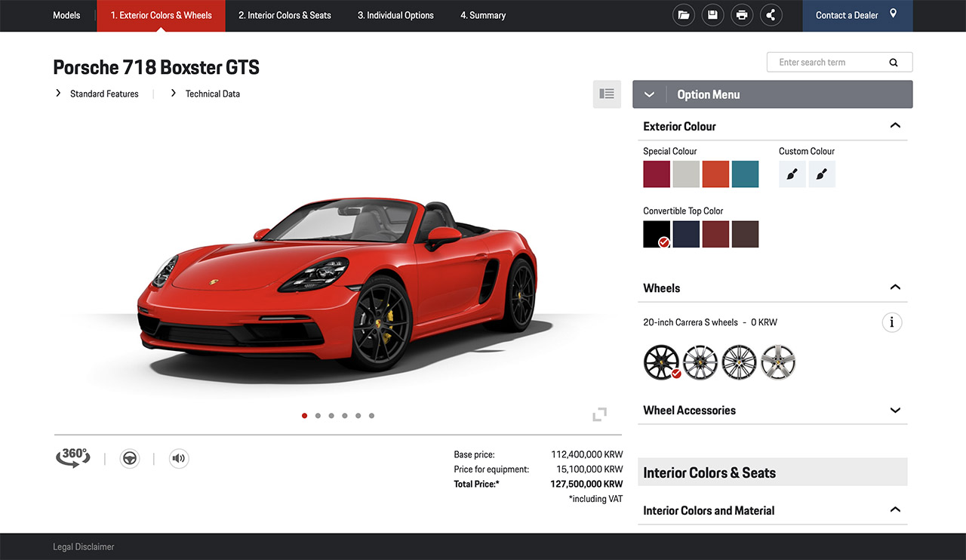The width and height of the screenshot is (966, 560).
Task: Open 3. Individual Options tab
Action: point(395,15)
